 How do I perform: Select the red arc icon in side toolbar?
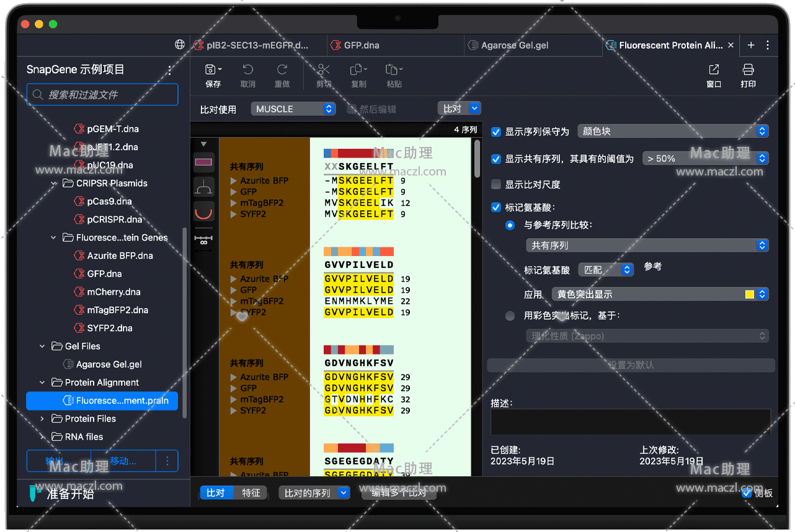(x=204, y=212)
